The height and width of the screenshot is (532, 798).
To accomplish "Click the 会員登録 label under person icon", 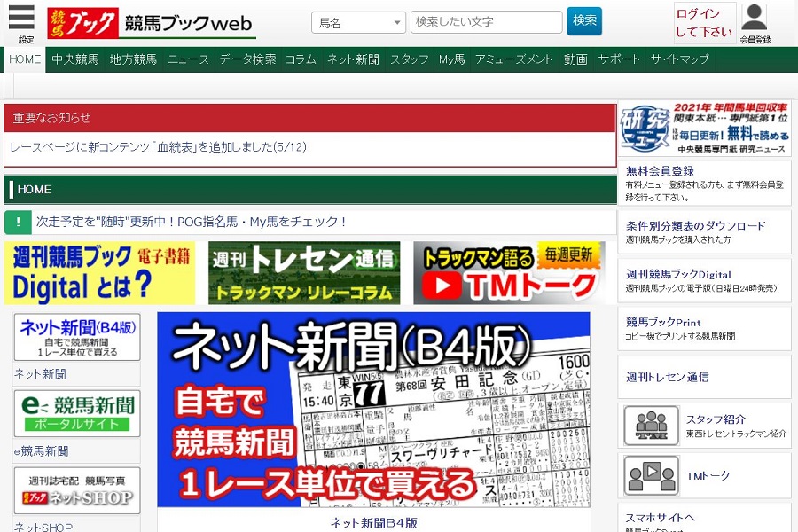I will pyautogui.click(x=755, y=40).
